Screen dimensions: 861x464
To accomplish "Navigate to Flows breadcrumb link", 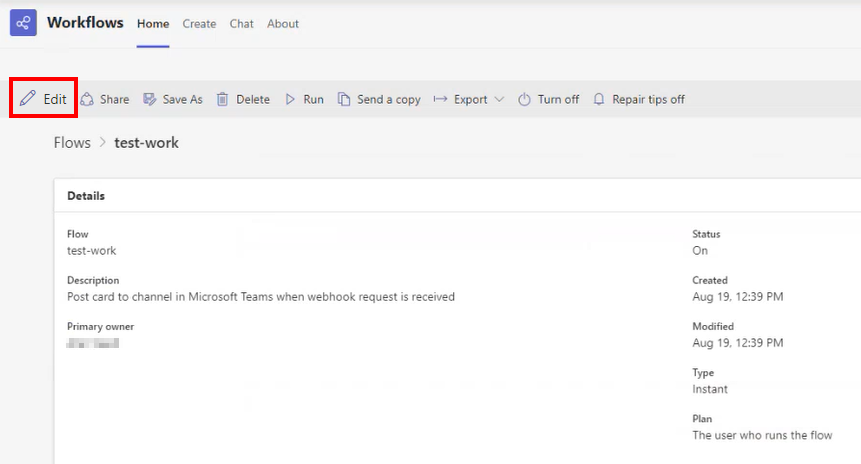I will coord(72,143).
